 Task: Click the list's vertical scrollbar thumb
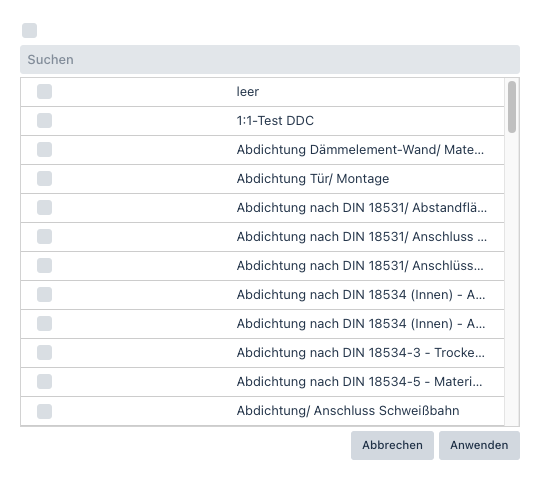512,107
